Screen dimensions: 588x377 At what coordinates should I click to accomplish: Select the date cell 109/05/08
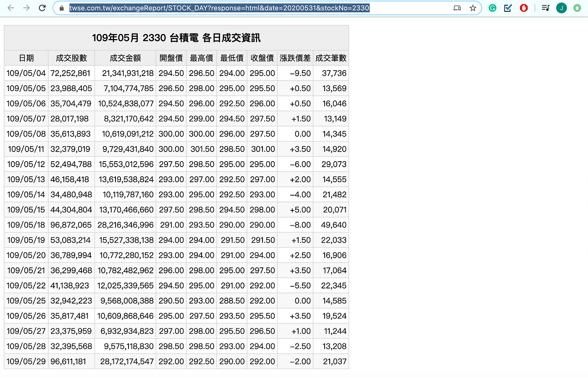pos(26,134)
